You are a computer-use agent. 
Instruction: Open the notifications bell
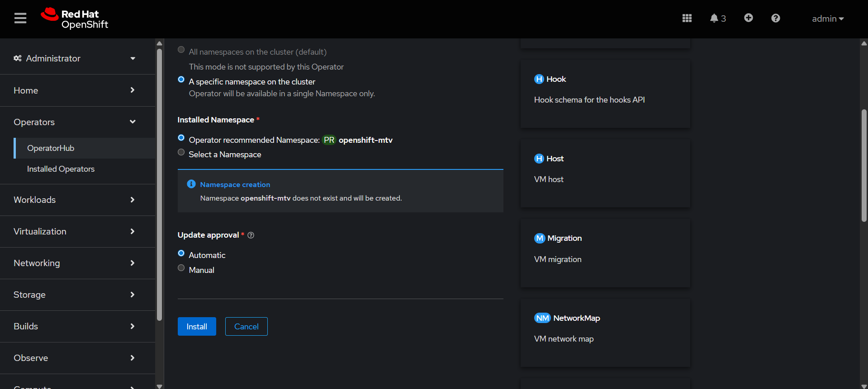(717, 19)
